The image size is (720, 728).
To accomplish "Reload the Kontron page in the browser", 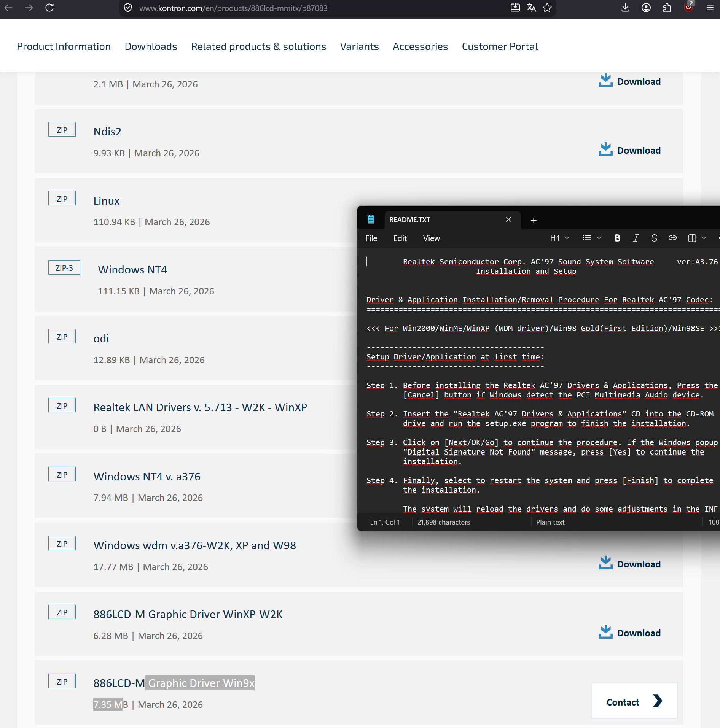I will (x=49, y=8).
